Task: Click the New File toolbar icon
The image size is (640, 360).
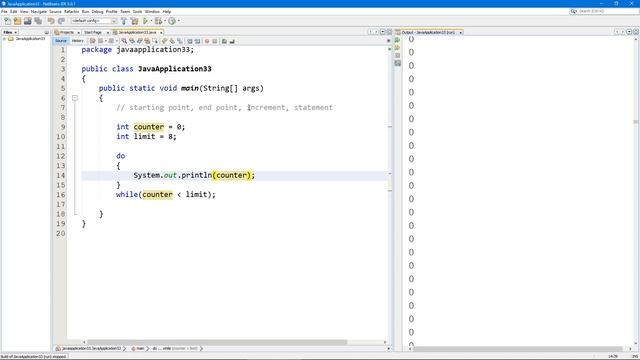Action: (7, 21)
